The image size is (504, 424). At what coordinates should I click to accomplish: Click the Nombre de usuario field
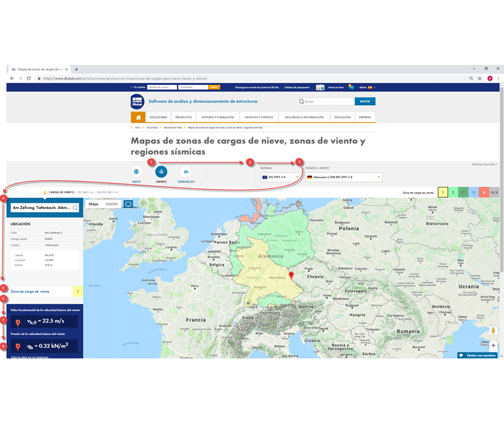[x=162, y=87]
